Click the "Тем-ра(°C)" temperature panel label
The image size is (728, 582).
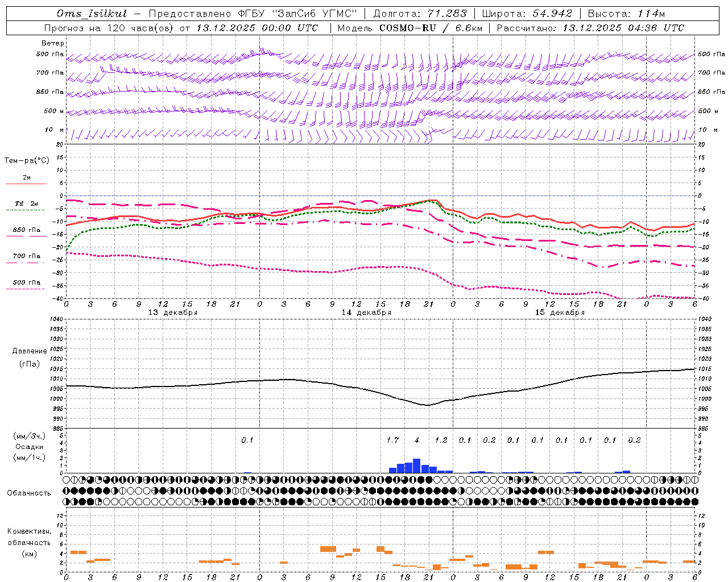[x=27, y=161]
